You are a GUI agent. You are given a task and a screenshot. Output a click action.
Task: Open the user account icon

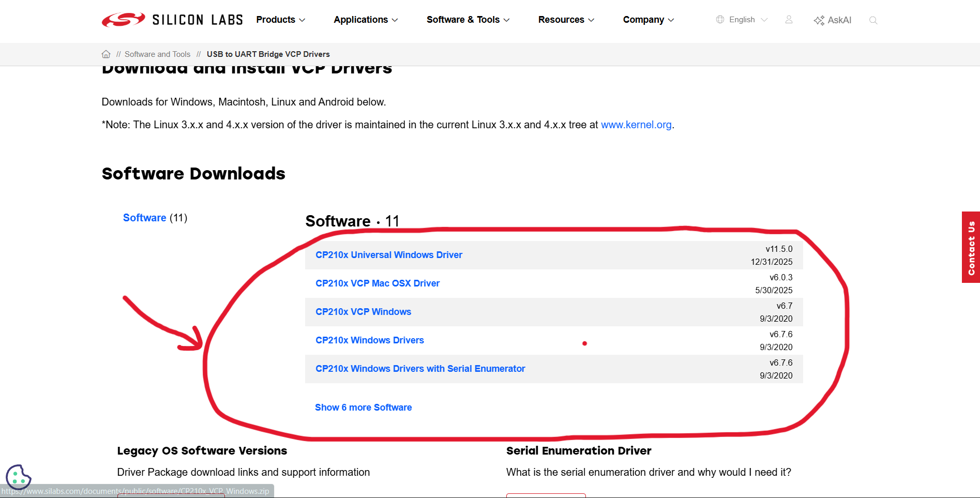789,20
